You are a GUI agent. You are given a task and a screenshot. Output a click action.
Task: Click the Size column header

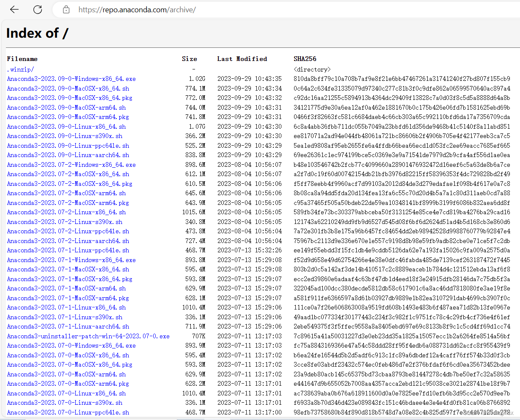pos(190,59)
